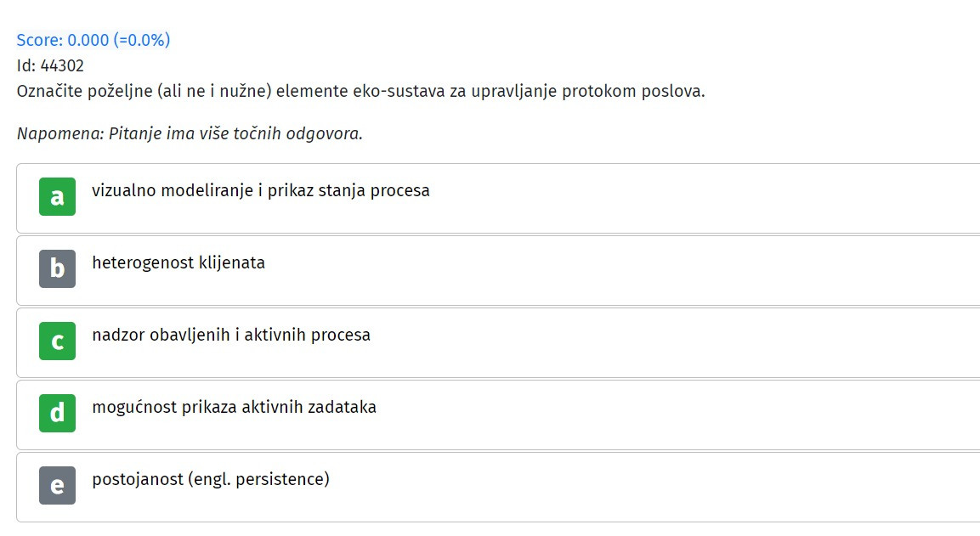The width and height of the screenshot is (980, 536).
Task: Click the italic 'Napomena' note text
Action: click(x=60, y=133)
